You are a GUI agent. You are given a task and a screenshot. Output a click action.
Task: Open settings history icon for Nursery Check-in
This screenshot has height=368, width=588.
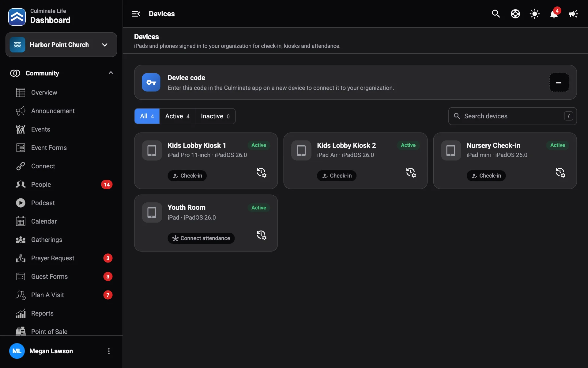click(560, 173)
